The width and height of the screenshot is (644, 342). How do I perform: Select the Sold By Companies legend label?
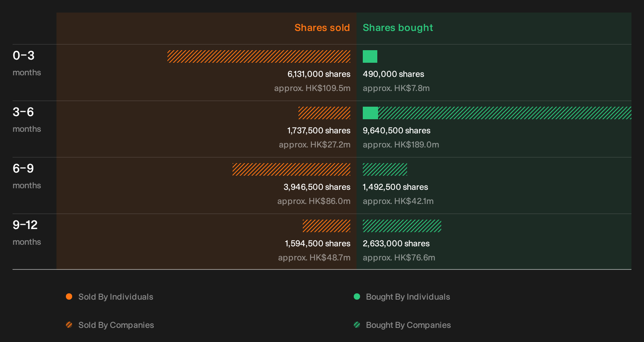point(116,325)
